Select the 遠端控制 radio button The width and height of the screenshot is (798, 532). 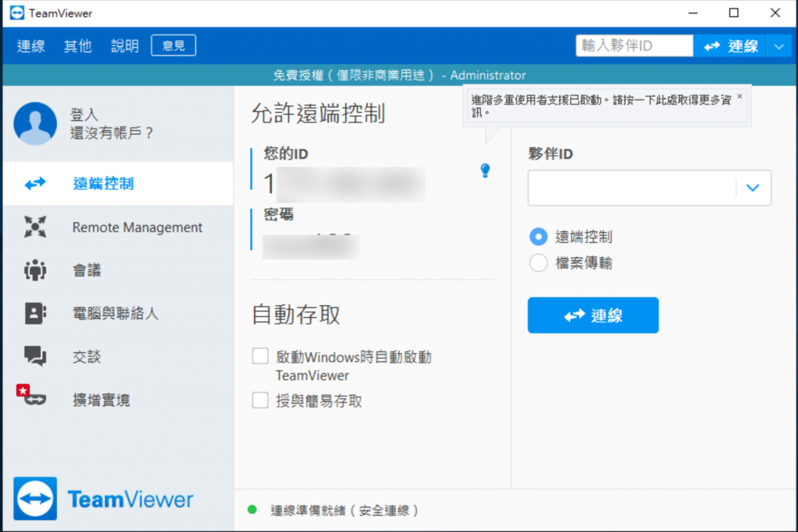[538, 237]
